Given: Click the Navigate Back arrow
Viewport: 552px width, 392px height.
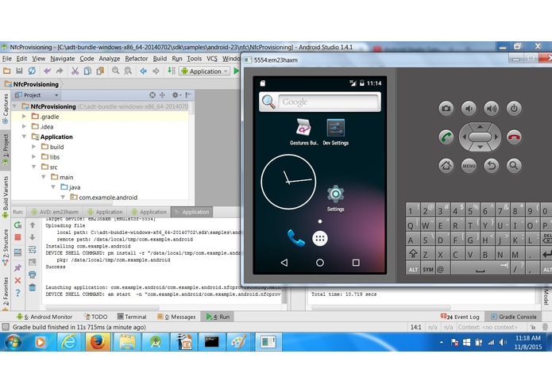Looking at the screenshot, I should [x=143, y=71].
